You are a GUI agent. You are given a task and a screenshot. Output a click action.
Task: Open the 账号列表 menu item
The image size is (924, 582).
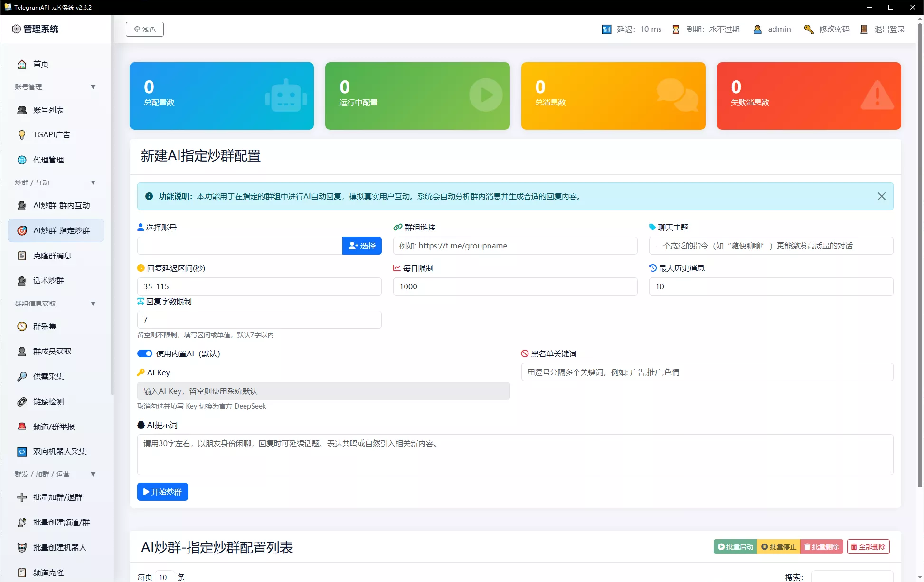56,110
